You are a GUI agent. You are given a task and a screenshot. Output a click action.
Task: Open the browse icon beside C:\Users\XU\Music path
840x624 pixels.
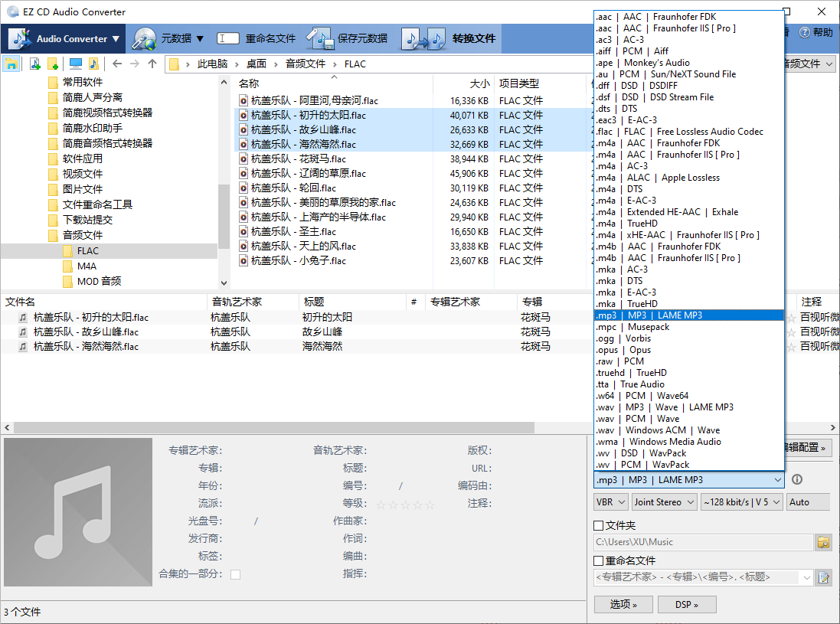coord(824,542)
